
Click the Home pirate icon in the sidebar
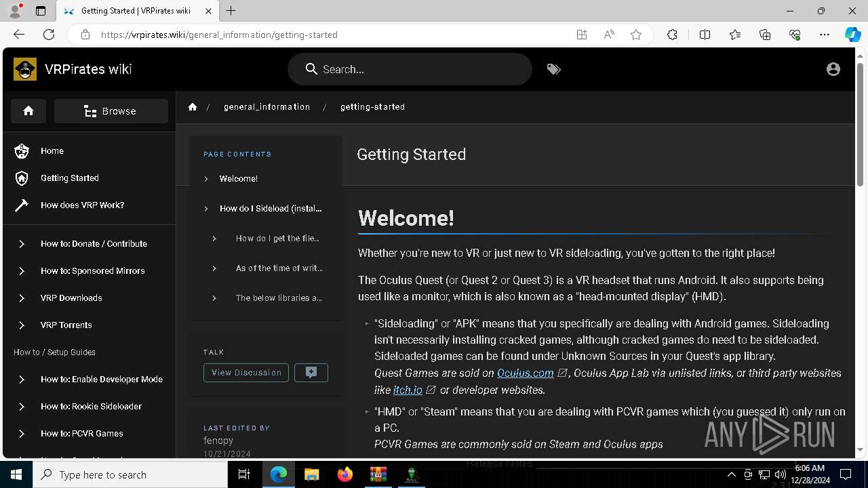click(x=22, y=151)
